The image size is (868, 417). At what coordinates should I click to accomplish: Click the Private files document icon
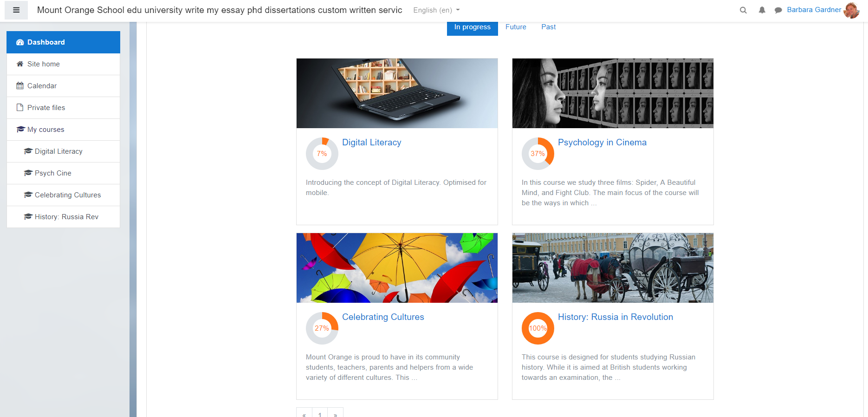coord(20,108)
